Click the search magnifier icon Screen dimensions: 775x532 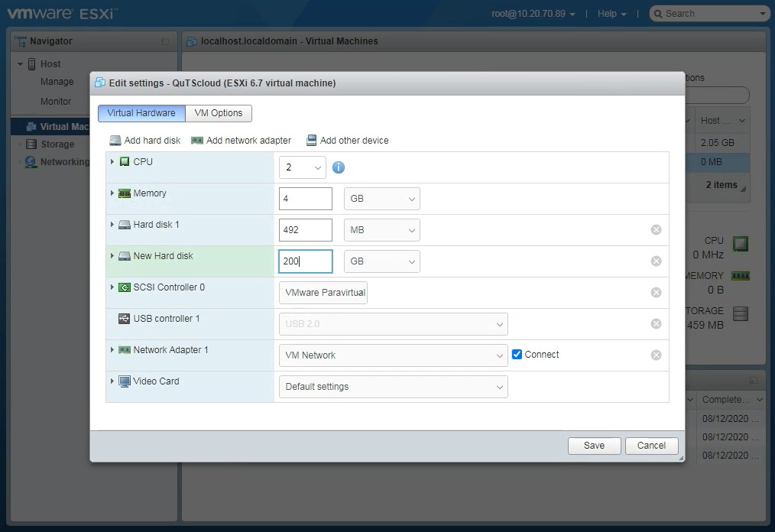click(x=658, y=14)
